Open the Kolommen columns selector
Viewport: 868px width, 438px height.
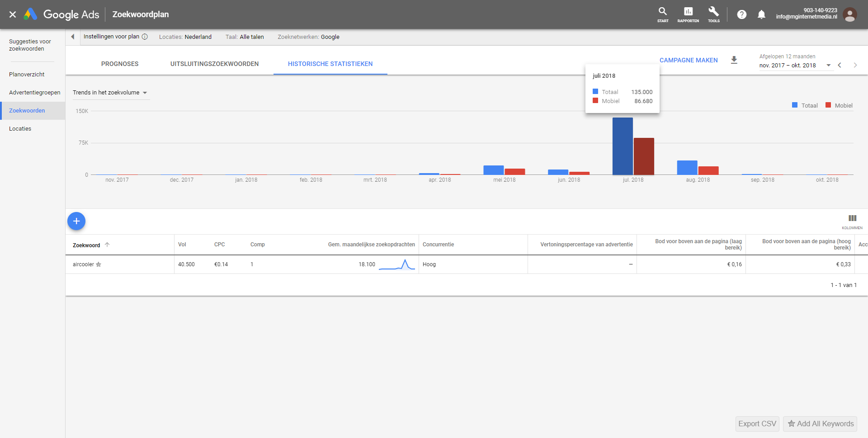pos(852,221)
